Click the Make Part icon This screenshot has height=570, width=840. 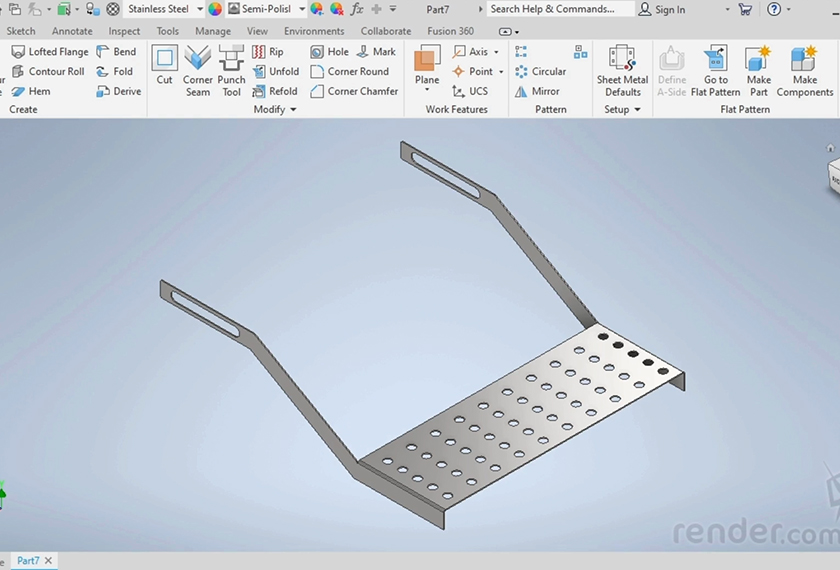[759, 70]
